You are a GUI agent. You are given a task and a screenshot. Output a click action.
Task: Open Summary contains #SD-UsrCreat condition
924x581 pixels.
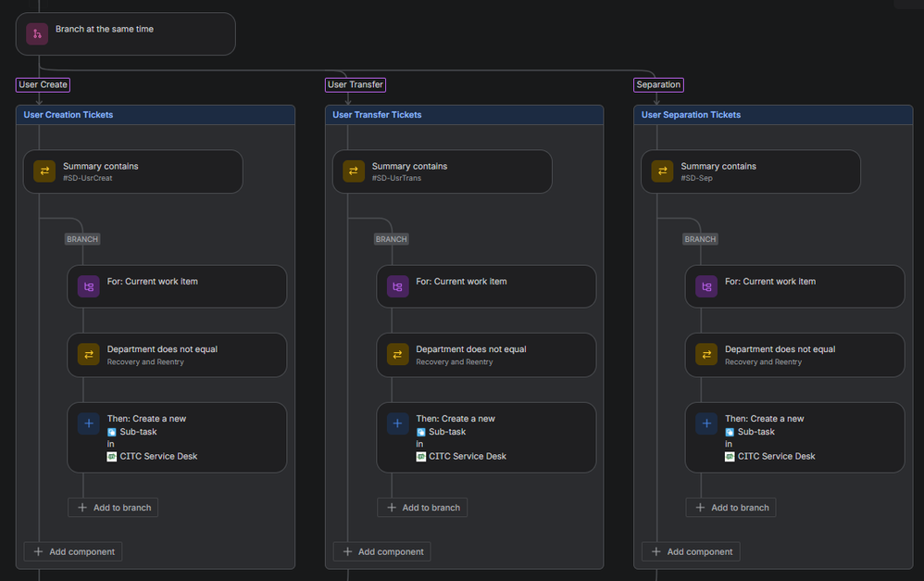point(133,171)
